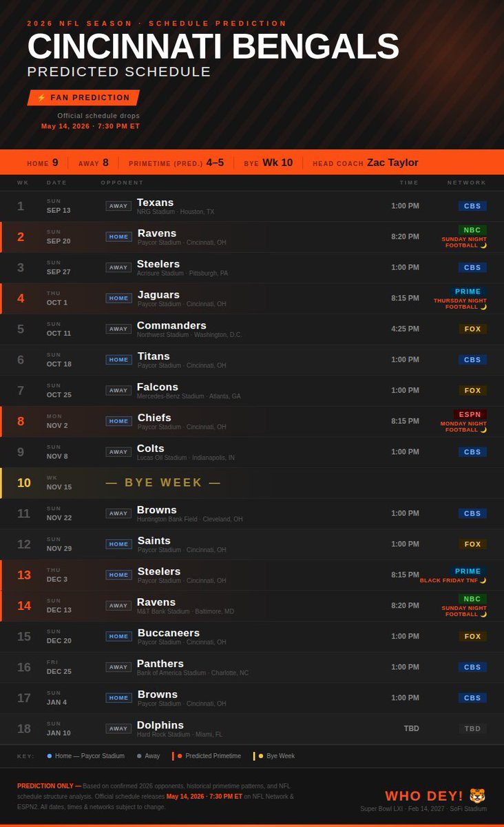Image resolution: width=504 pixels, height=827 pixels.
Task: Click the Dolphins opponent name
Action: 160,725
